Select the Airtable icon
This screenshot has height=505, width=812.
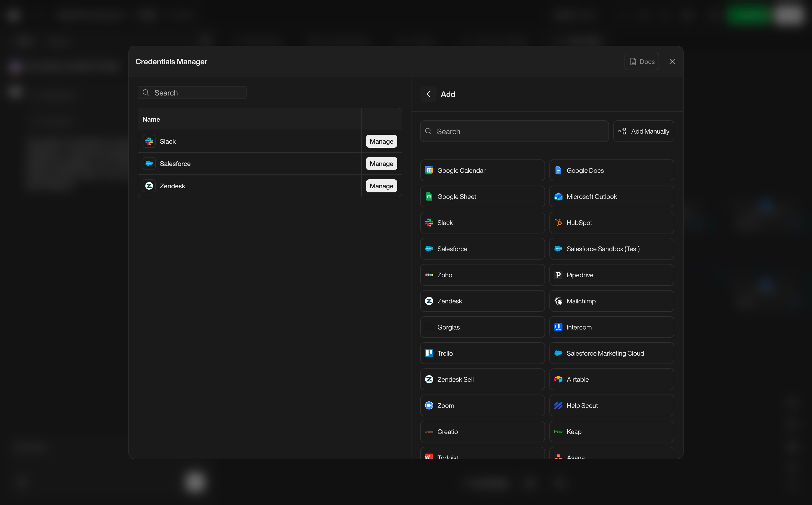pos(558,379)
